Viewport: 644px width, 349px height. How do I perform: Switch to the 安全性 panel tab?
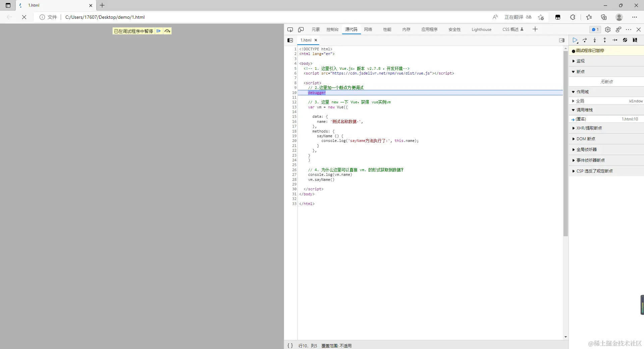click(454, 30)
